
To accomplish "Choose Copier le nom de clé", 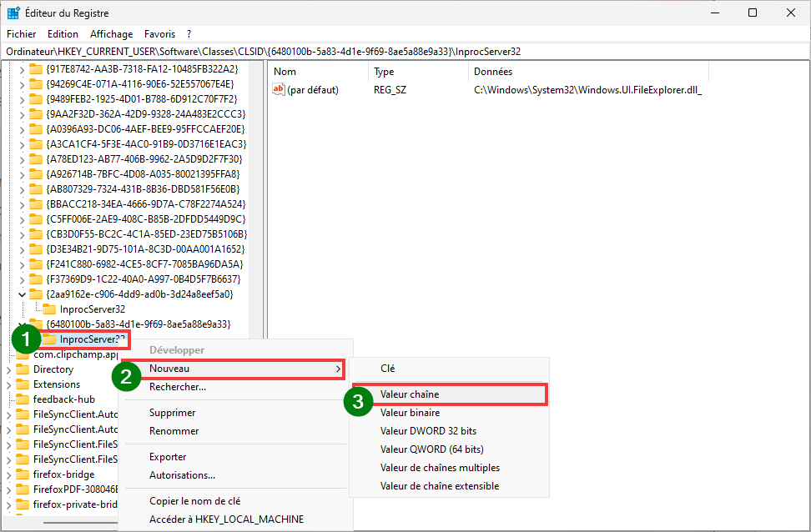I will tap(194, 501).
